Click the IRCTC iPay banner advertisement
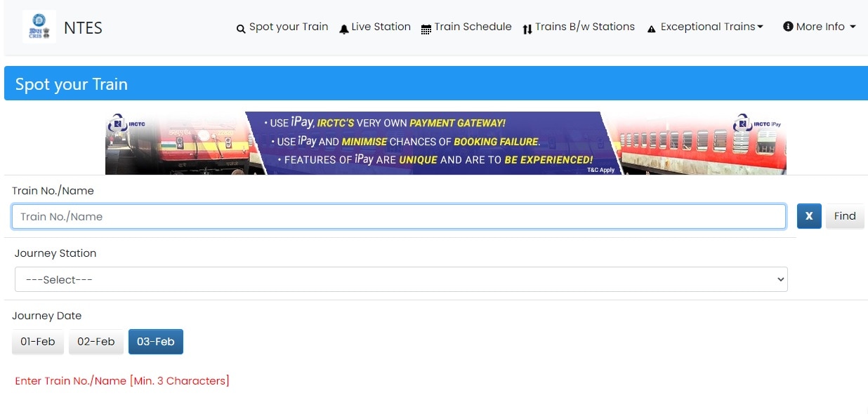The width and height of the screenshot is (868, 414). [x=446, y=143]
